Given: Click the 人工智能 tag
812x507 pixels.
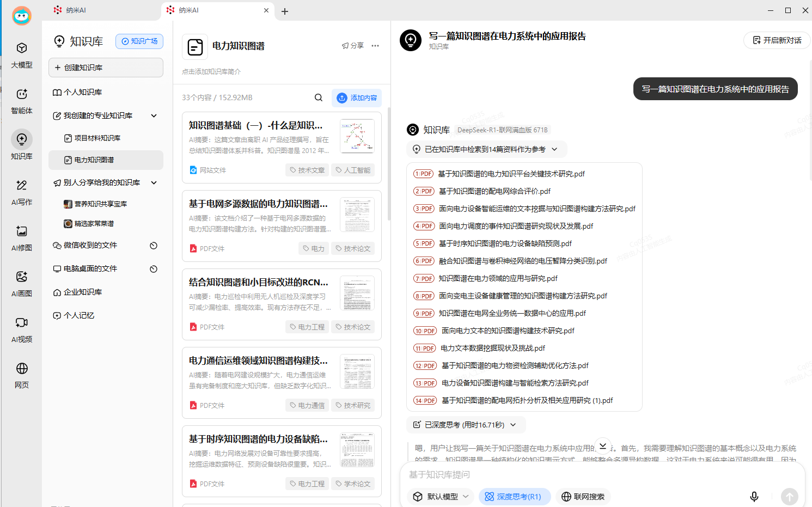Looking at the screenshot, I should pyautogui.click(x=353, y=170).
